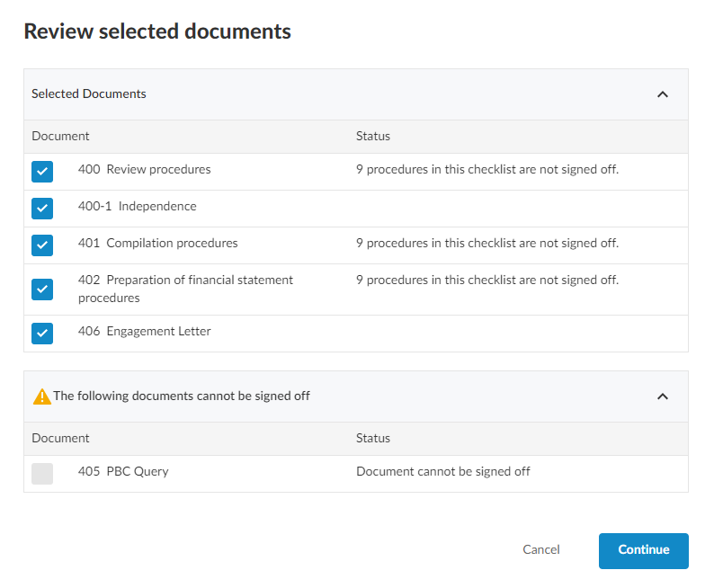Toggle the 406 Engagement Letter checkbox
Screen dimensions: 714x588
pos(42,334)
